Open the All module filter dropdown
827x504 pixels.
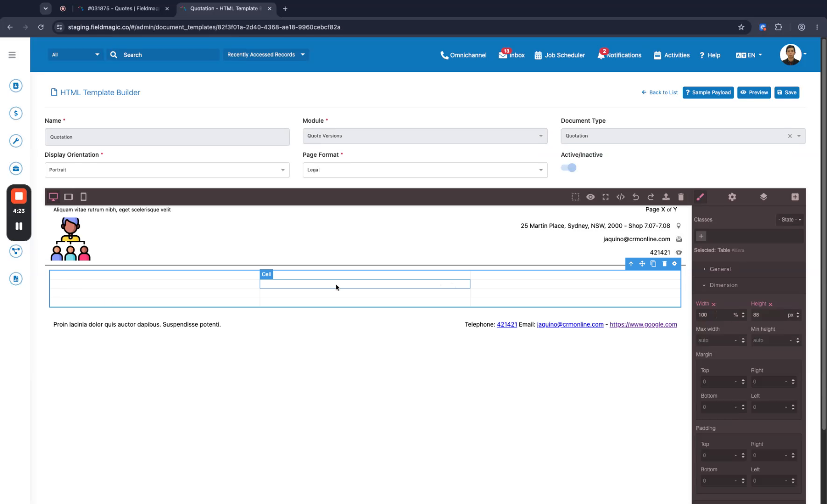click(x=76, y=55)
